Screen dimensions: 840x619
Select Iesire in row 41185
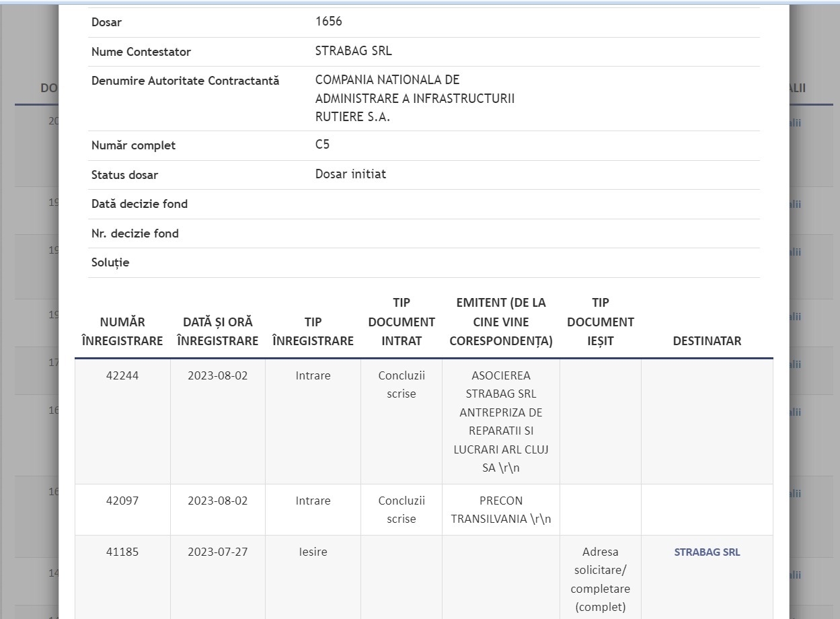click(x=313, y=552)
